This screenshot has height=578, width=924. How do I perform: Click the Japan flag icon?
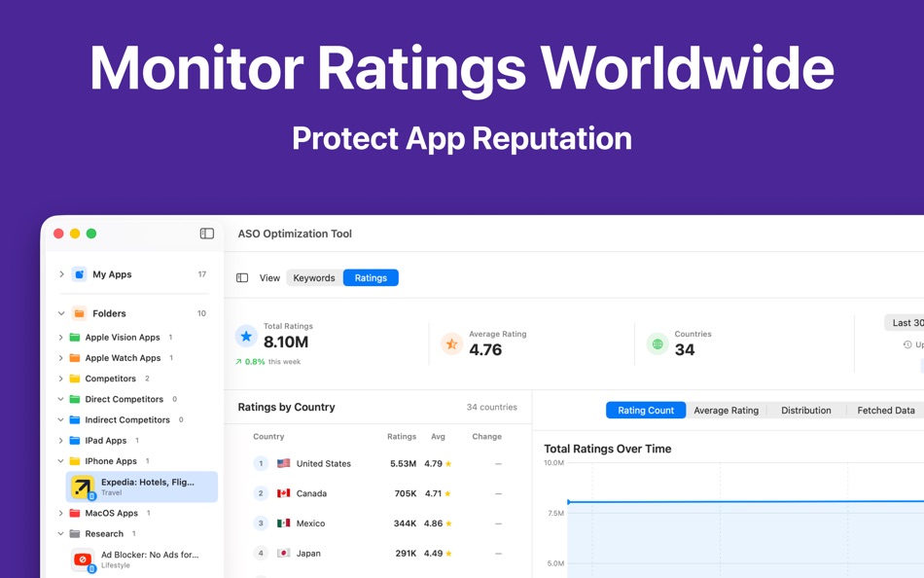click(x=283, y=554)
